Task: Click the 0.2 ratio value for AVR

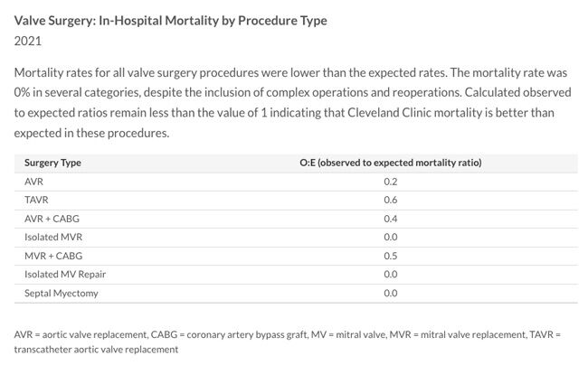Action: [390, 182]
